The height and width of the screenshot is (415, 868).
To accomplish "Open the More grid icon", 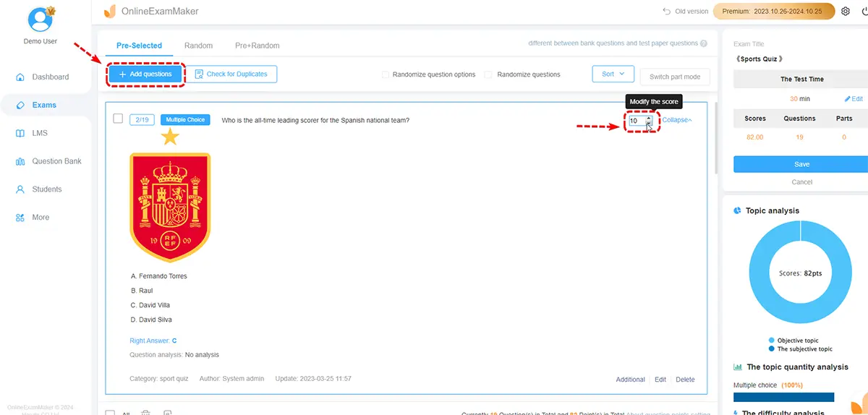I will 20,218.
